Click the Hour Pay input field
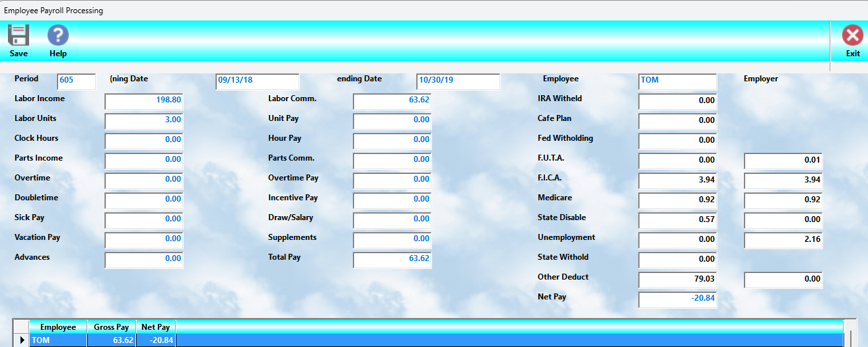The image size is (868, 347). [392, 141]
